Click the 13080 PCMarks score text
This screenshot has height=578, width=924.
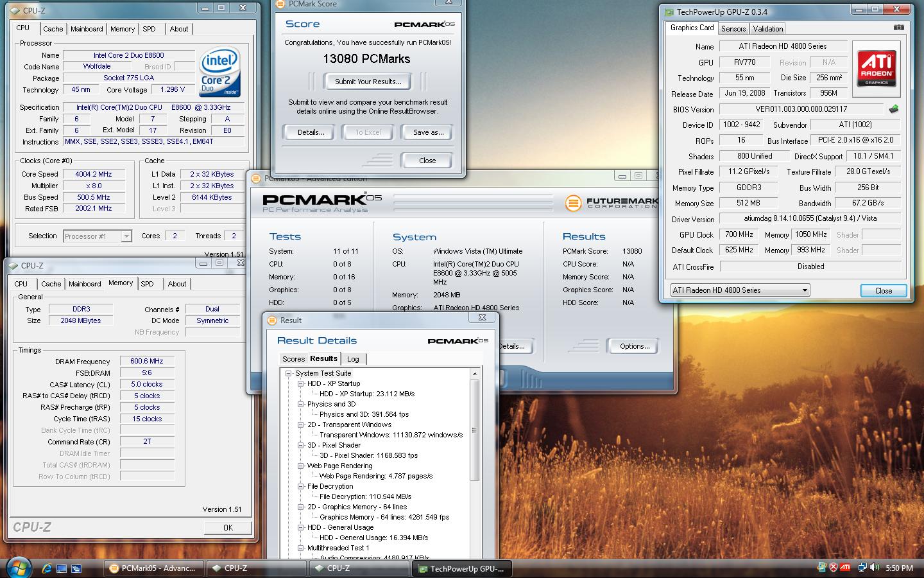pos(366,58)
